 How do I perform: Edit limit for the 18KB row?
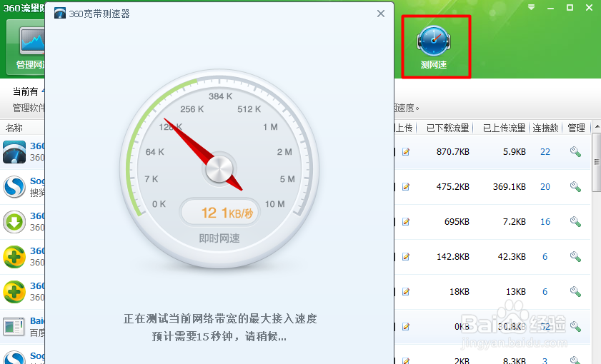point(406,292)
